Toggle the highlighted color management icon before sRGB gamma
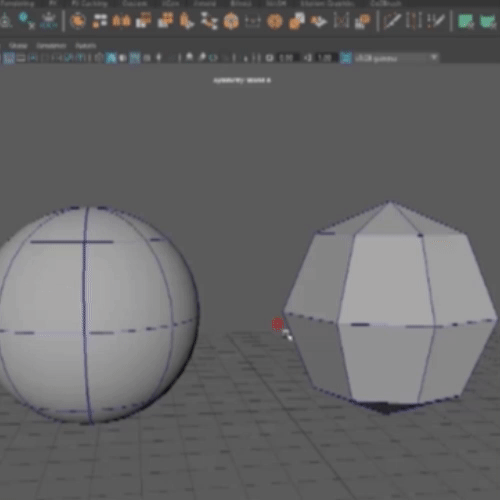500x500 pixels. coord(346,58)
